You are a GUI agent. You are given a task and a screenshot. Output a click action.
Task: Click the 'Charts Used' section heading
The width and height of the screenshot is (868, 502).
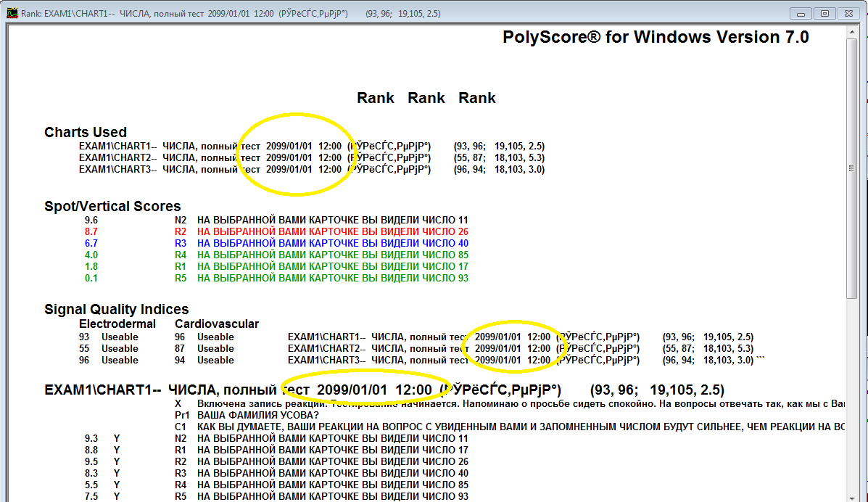pos(86,132)
